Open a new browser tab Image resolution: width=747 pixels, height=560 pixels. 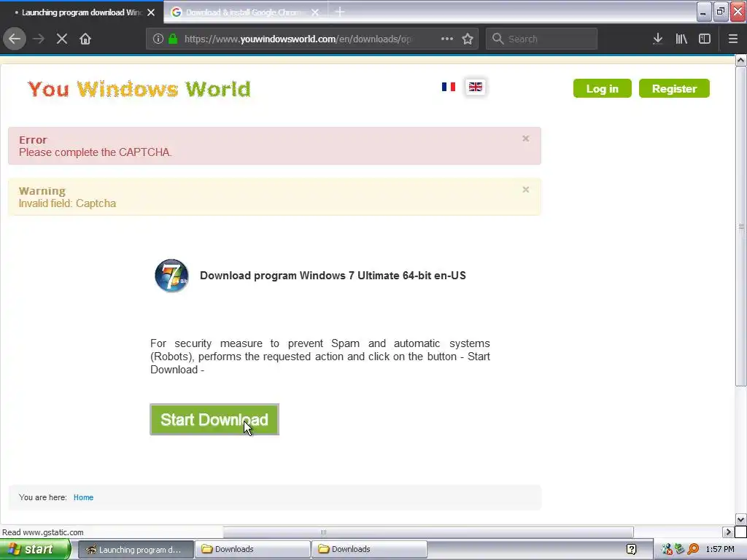(x=340, y=12)
